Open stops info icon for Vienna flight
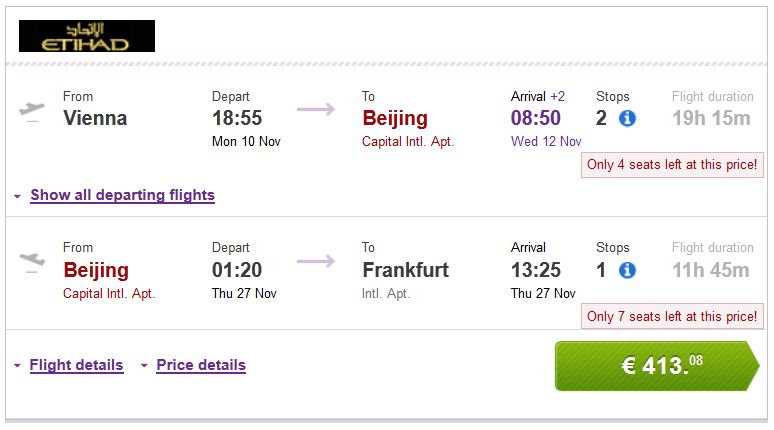The height and width of the screenshot is (430, 774). [627, 119]
